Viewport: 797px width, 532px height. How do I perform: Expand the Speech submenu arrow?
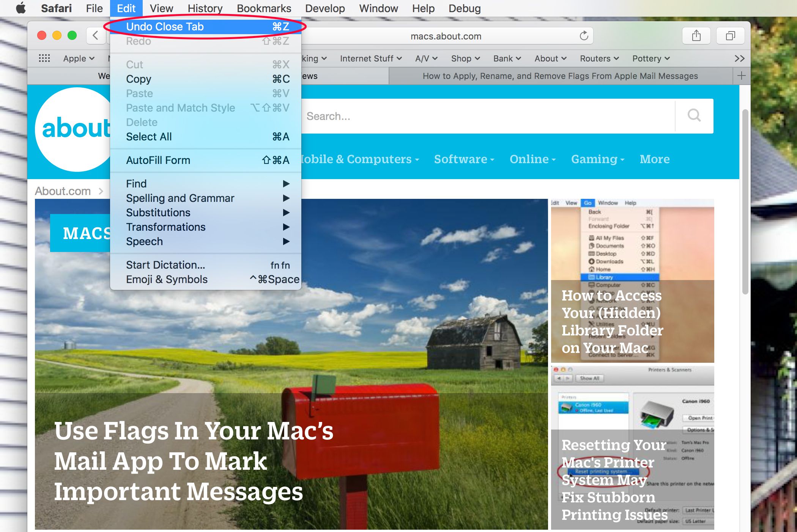point(286,241)
